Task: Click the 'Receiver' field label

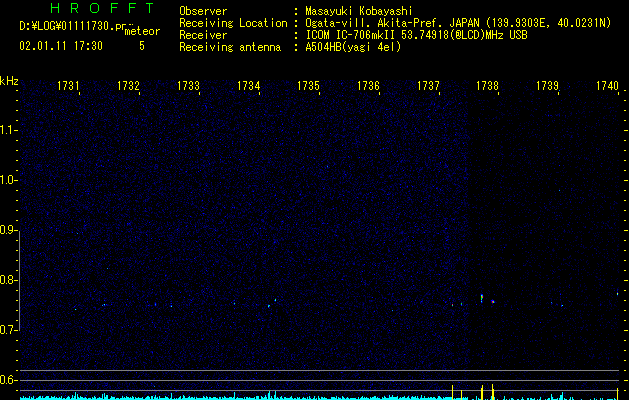Action: (x=203, y=35)
